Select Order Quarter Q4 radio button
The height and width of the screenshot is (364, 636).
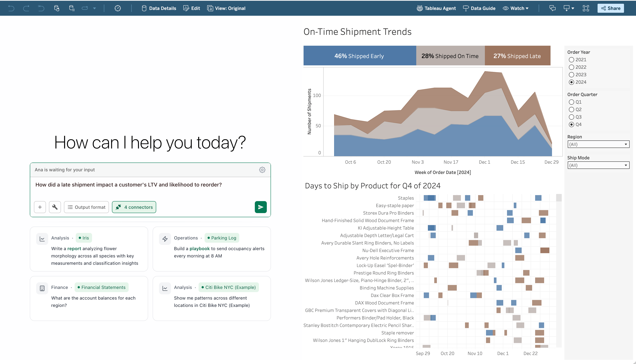coord(571,125)
